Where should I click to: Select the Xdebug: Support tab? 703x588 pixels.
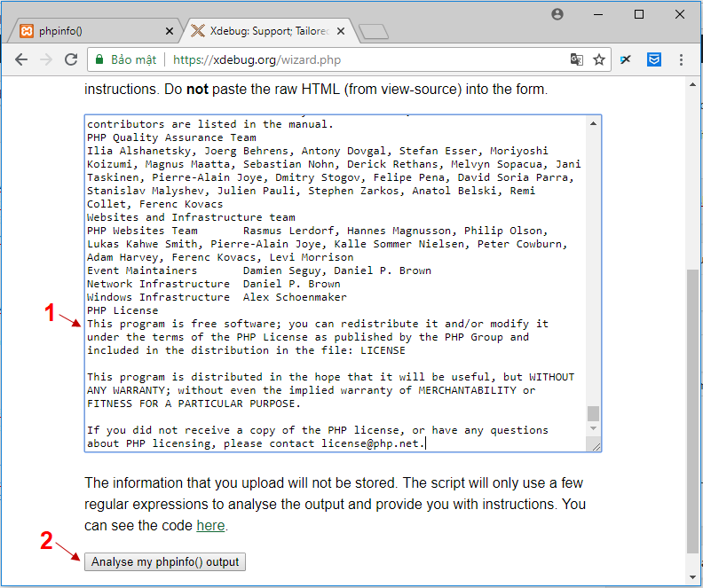[269, 31]
